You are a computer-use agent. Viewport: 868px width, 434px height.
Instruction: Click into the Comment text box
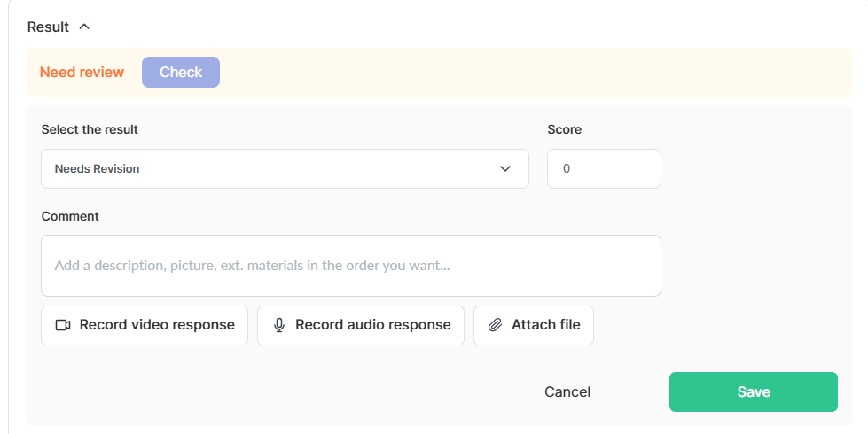pos(350,265)
